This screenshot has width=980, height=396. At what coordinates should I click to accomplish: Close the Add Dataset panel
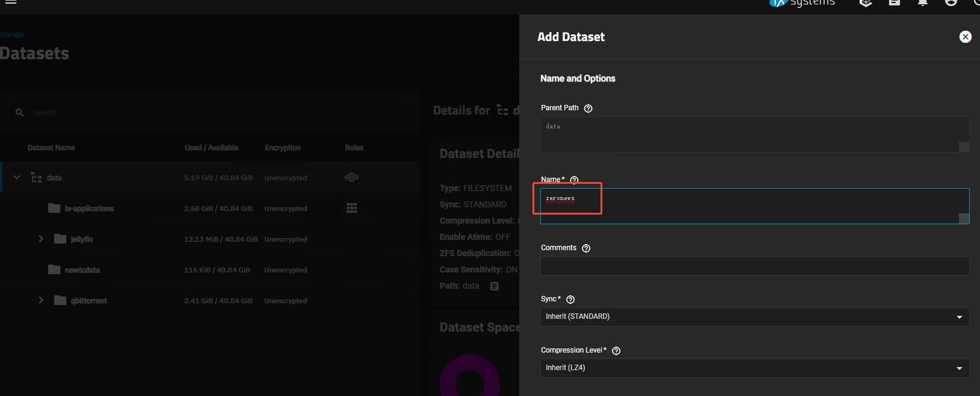(x=965, y=37)
